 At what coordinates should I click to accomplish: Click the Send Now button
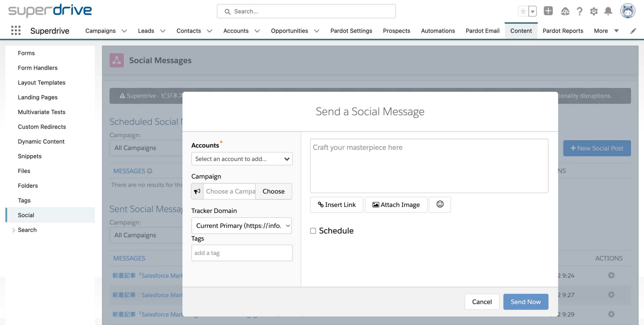(525, 302)
